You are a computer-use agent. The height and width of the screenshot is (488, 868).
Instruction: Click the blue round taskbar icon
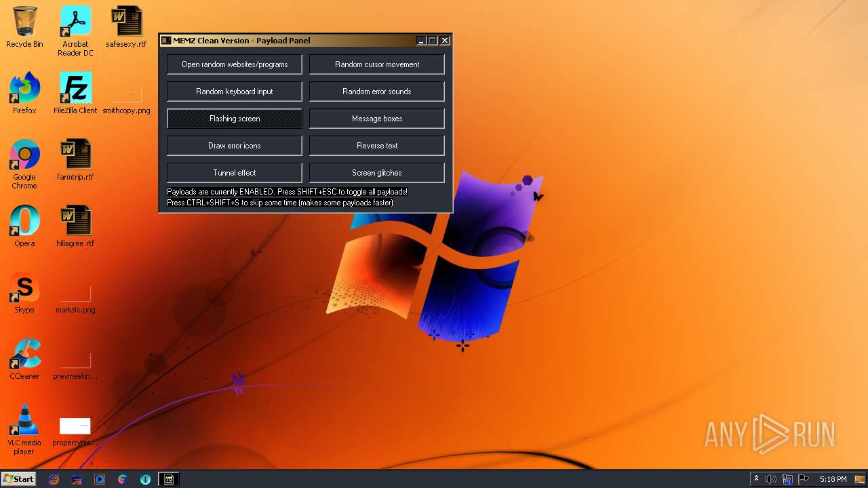pyautogui.click(x=145, y=479)
